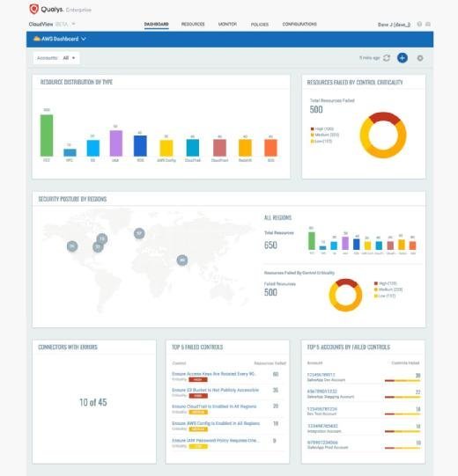Go to the Configurations tab
The width and height of the screenshot is (458, 476).
pos(299,24)
